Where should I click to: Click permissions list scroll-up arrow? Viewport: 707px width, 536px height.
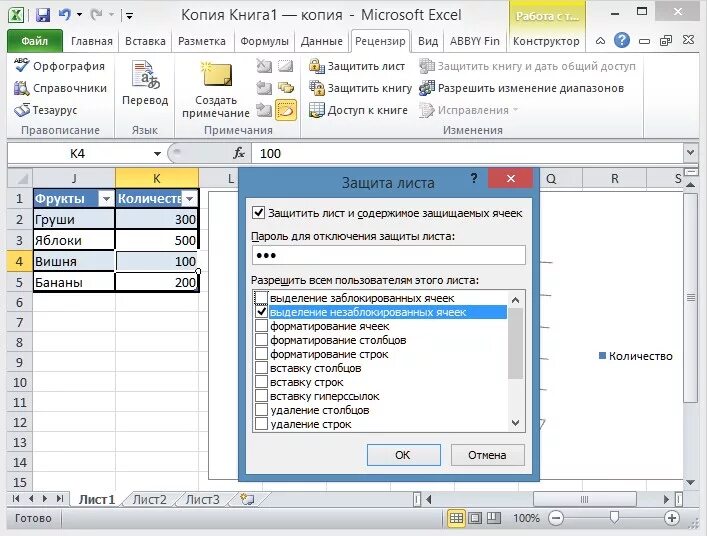point(515,300)
